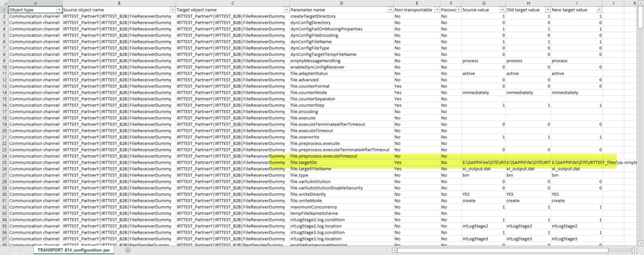The height and width of the screenshot is (255, 644).
Task: Open Source object name filter dropdown
Action: click(x=172, y=9)
